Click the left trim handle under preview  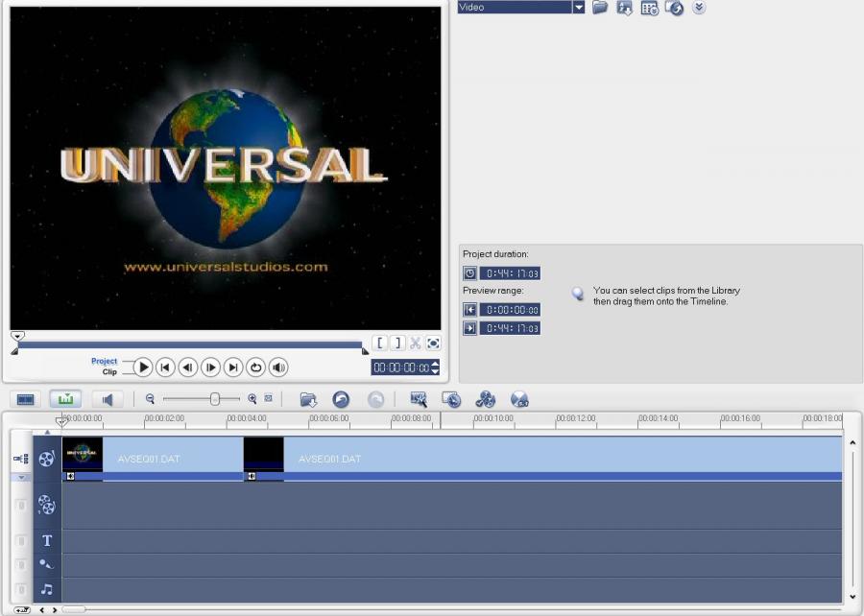coord(14,351)
